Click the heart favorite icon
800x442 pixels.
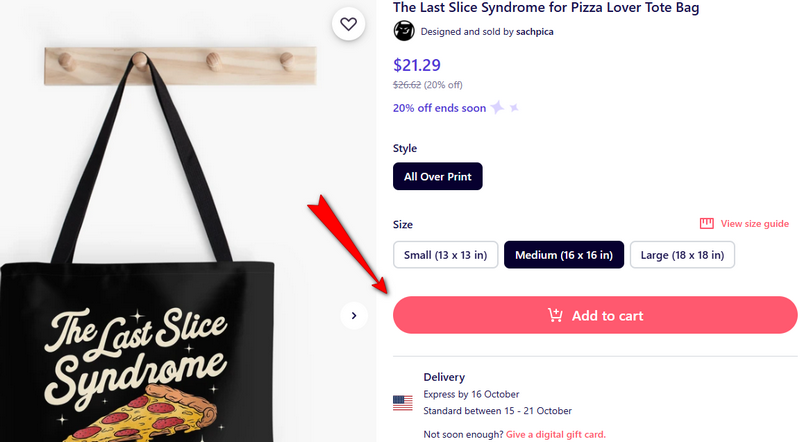tap(348, 24)
